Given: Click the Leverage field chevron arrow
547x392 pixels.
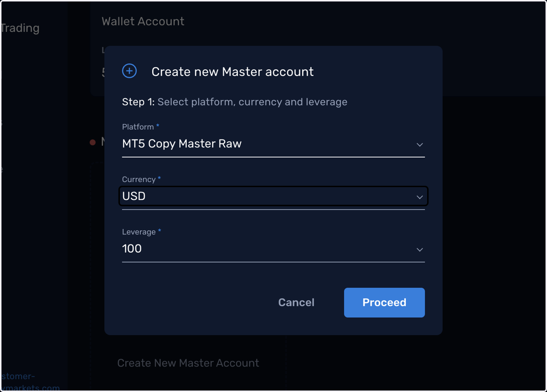Looking at the screenshot, I should coord(420,250).
